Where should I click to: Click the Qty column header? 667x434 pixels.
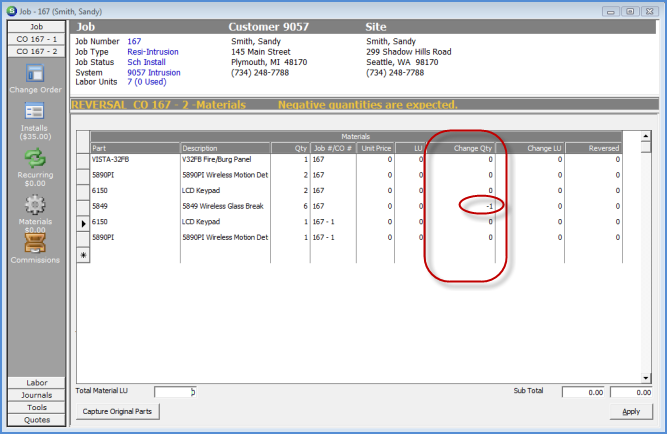(291, 148)
